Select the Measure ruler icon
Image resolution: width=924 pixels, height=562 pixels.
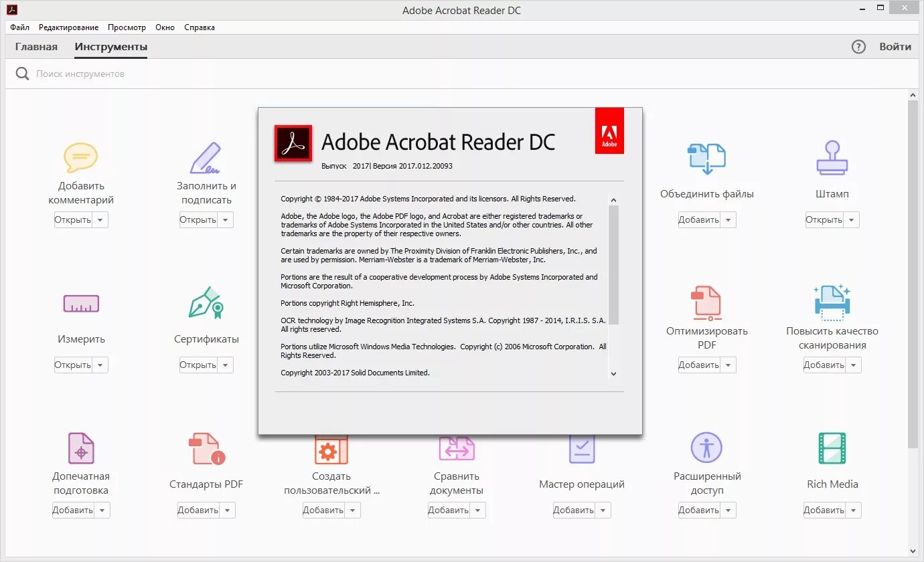pyautogui.click(x=81, y=304)
